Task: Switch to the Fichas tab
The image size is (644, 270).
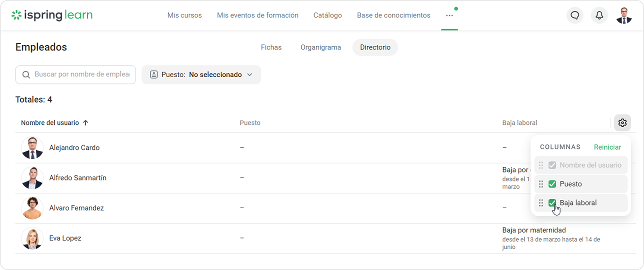Action: pos(271,48)
